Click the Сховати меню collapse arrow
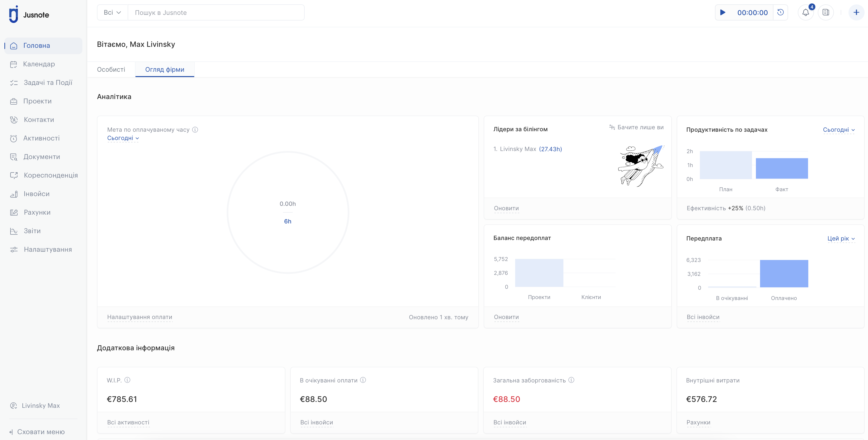This screenshot has height=440, width=868. (11, 432)
